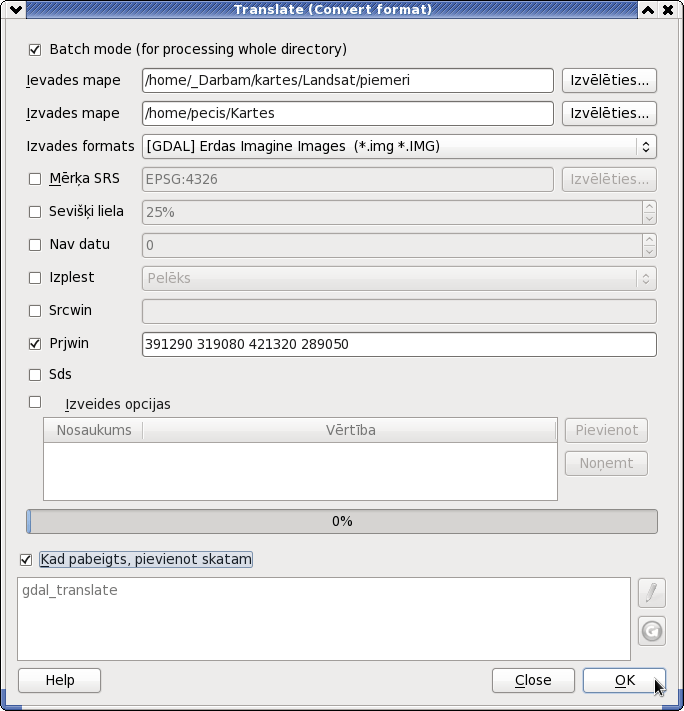Click the Nosaukums column header
The height and width of the screenshot is (711, 684).
point(93,430)
